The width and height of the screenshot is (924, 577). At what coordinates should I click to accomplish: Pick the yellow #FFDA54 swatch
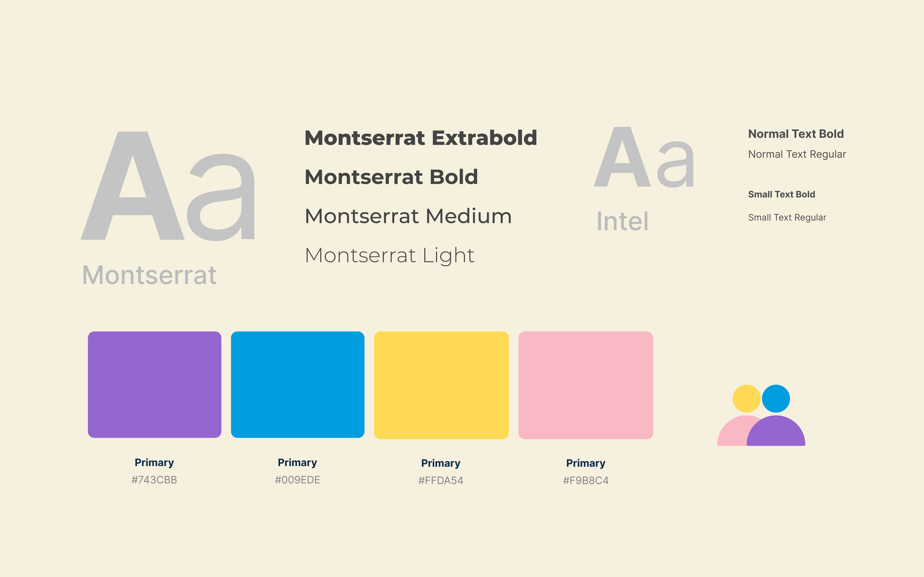441,385
